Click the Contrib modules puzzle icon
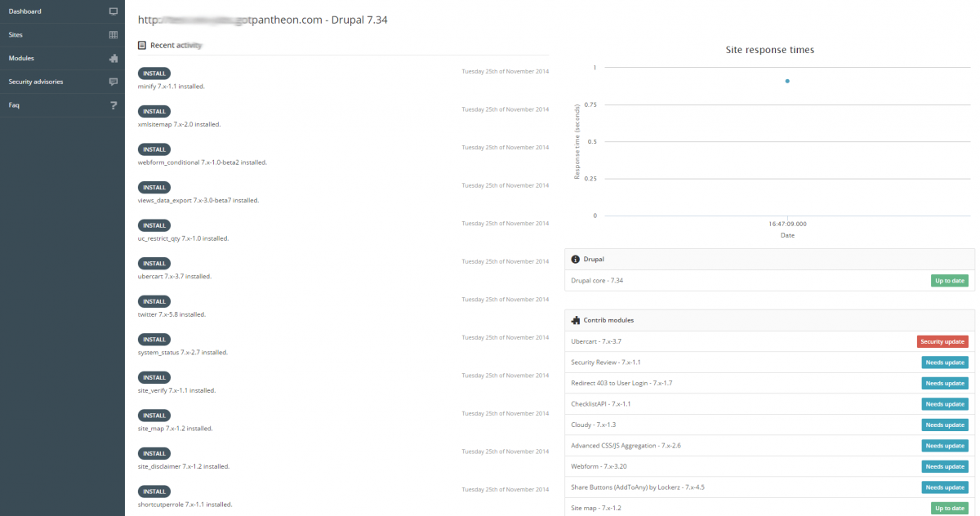Image resolution: width=980 pixels, height=516 pixels. coord(576,320)
